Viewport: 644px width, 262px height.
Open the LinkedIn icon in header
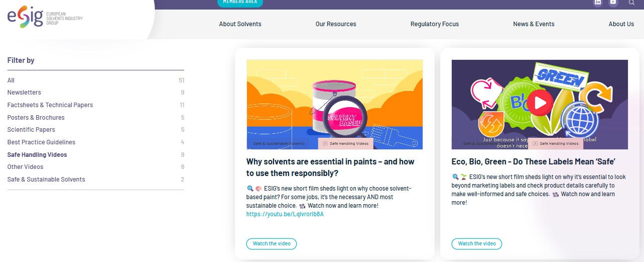[598, 3]
